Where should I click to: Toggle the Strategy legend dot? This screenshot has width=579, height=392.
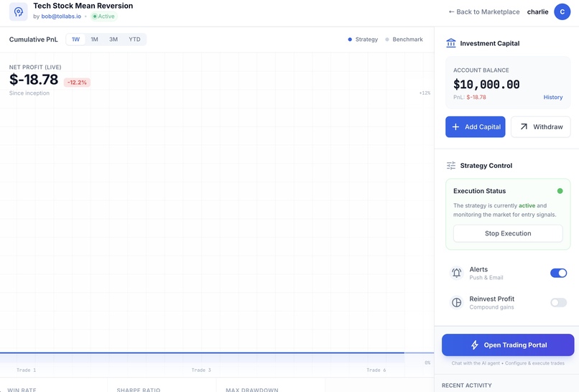(x=350, y=39)
